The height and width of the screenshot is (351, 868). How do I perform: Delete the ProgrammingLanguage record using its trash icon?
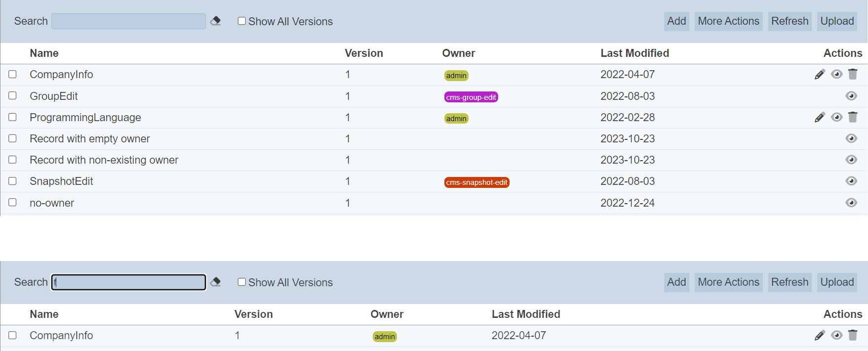click(853, 117)
